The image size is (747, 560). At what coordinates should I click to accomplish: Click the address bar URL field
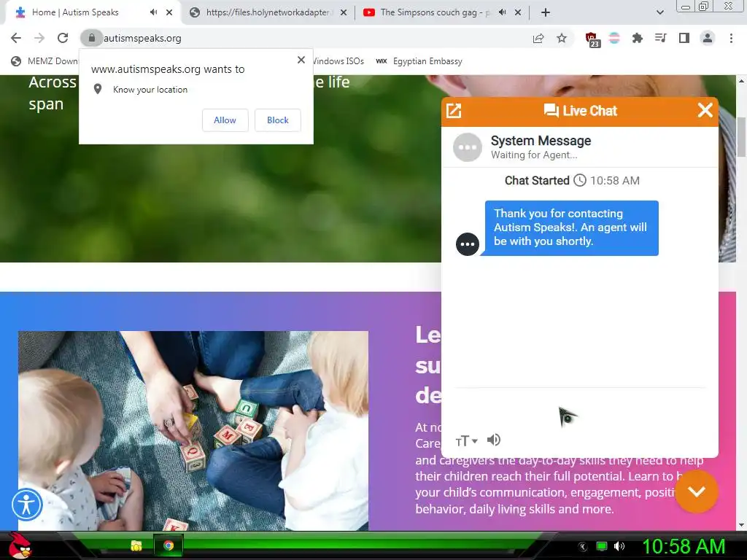click(x=314, y=38)
